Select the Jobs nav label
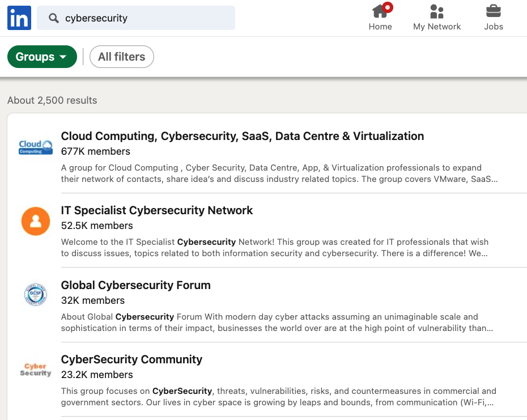The image size is (527, 420). (x=494, y=27)
